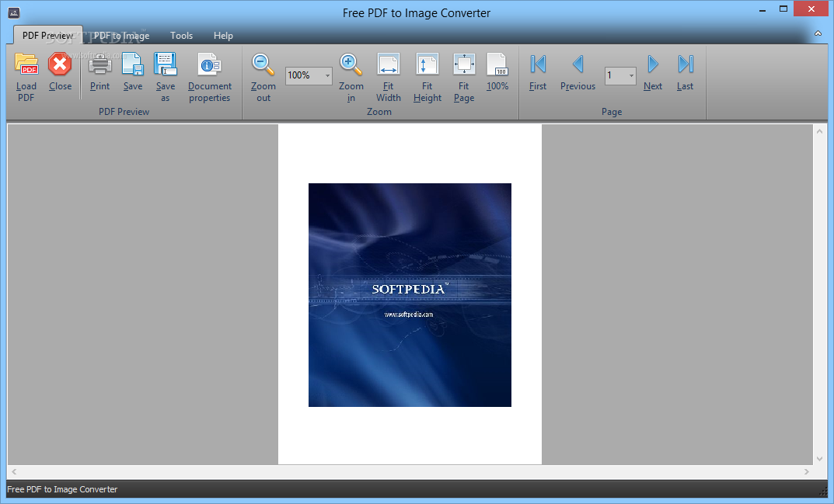The width and height of the screenshot is (834, 504).
Task: Click the Softpedia page preview image
Action: (x=410, y=295)
